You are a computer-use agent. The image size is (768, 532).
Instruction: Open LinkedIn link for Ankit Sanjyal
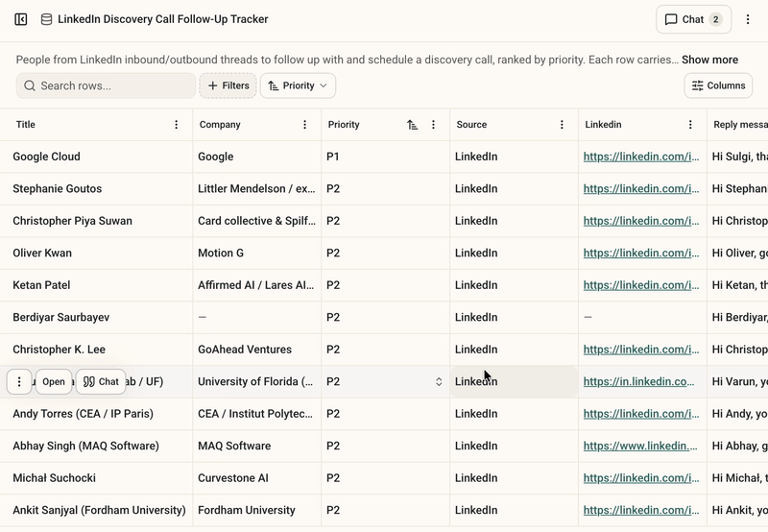[641, 510]
